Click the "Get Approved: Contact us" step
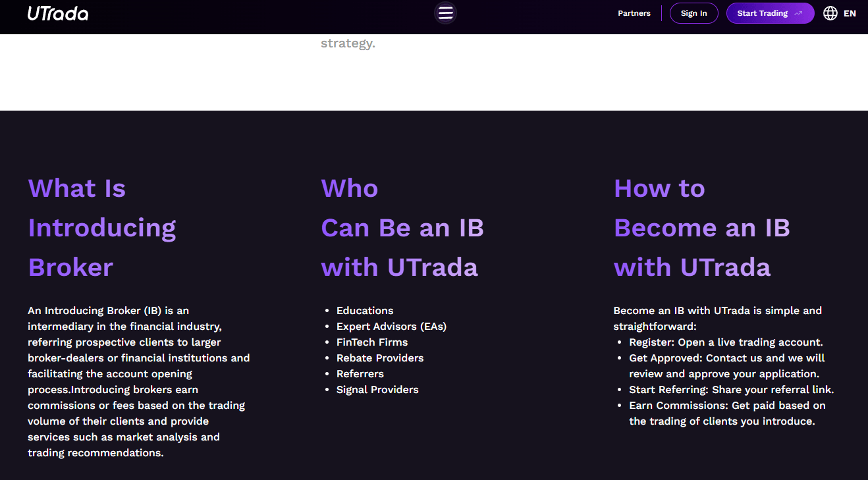Image resolution: width=868 pixels, height=480 pixels. 727,366
